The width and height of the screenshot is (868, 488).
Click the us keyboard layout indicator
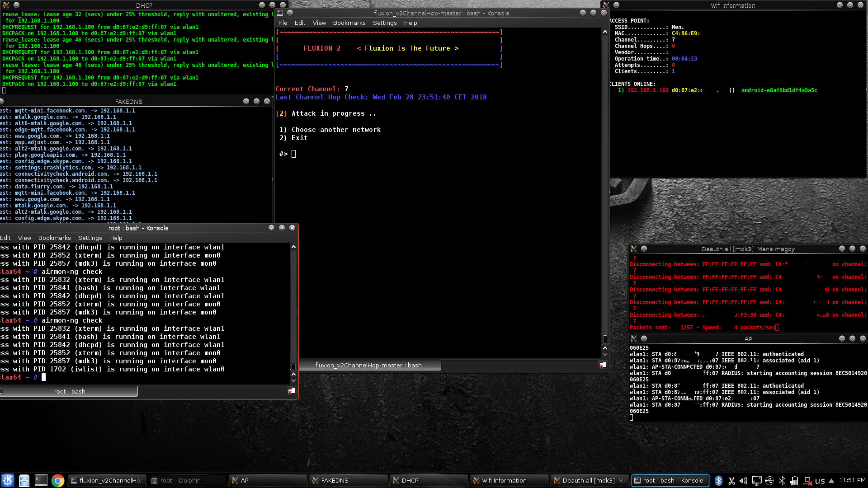tap(820, 481)
